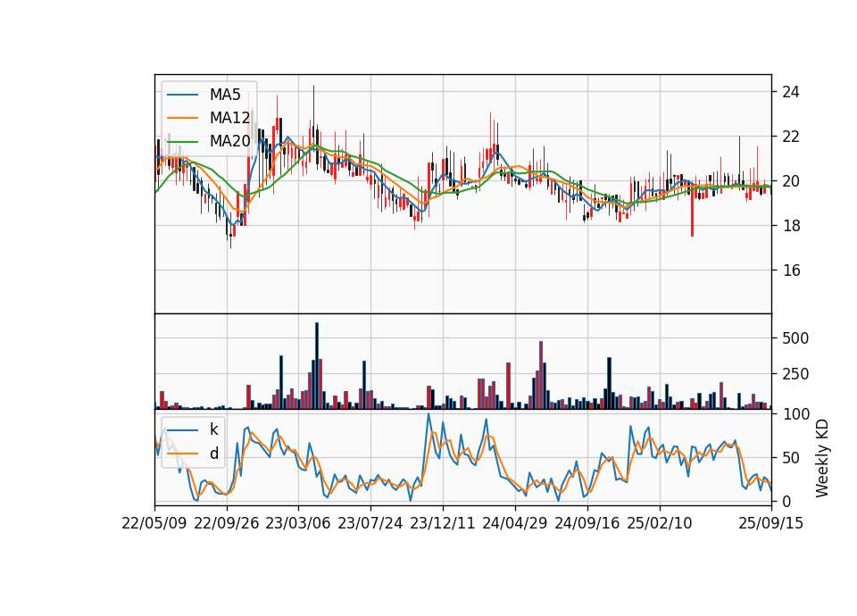
Task: Click the 22/05/09 date label
Action: point(154,523)
